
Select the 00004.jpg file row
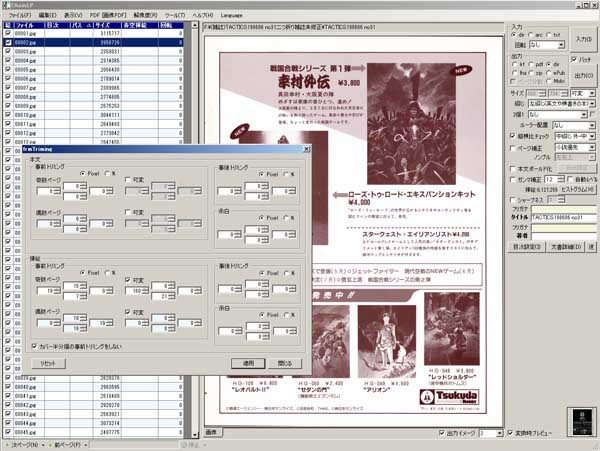pos(94,60)
